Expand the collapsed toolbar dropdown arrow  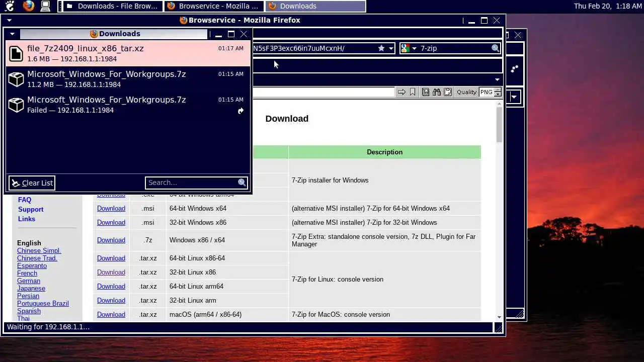click(x=497, y=79)
